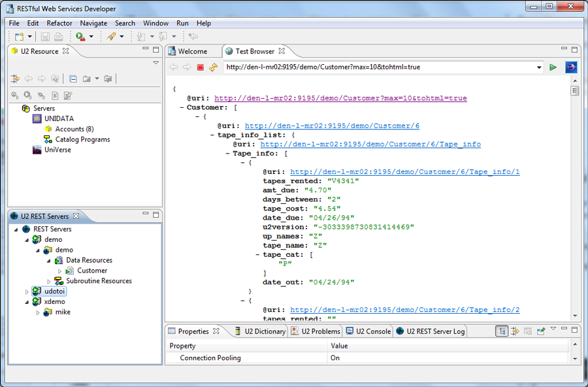This screenshot has height=387, width=588.
Task: Click the Save disk icon in toolbar
Action: [x=45, y=37]
